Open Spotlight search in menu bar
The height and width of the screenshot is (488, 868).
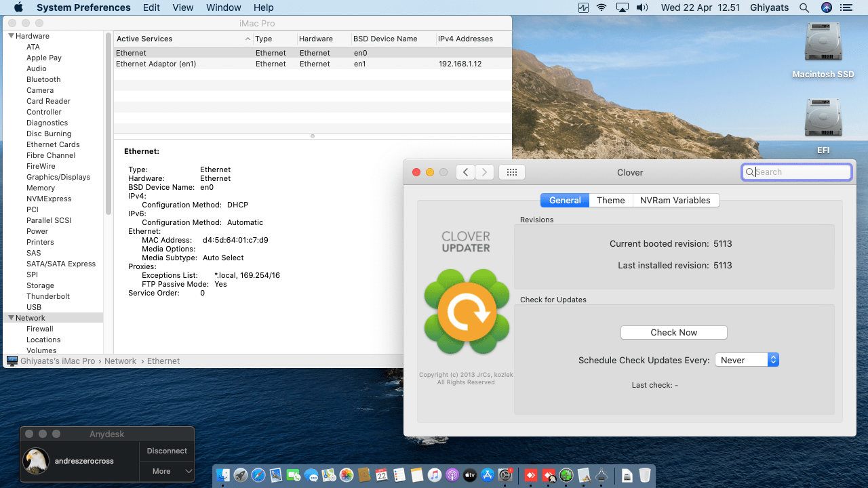click(x=804, y=7)
